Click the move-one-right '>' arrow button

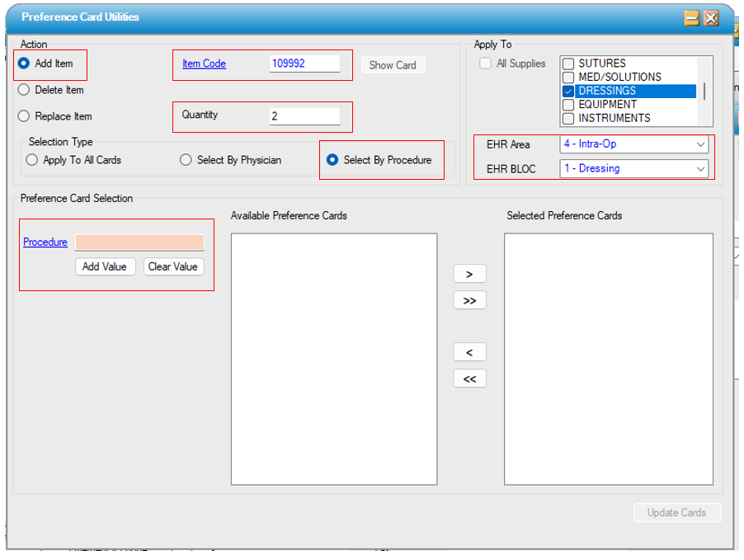click(x=469, y=274)
